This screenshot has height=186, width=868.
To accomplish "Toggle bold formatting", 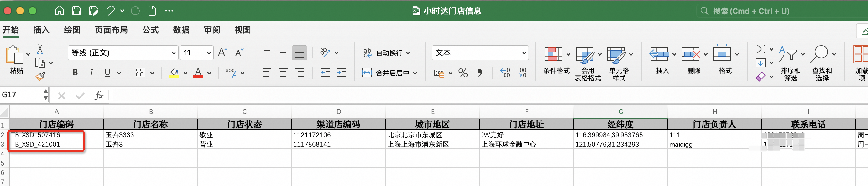I will [75, 73].
